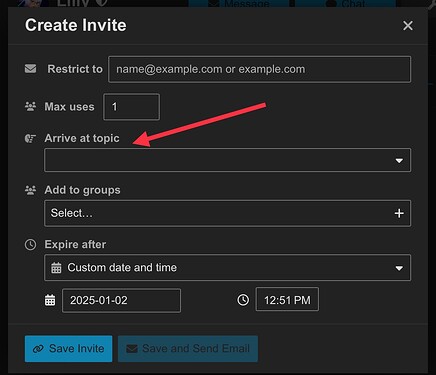Click the Restrict to label
The height and width of the screenshot is (375, 436).
pyautogui.click(x=75, y=69)
